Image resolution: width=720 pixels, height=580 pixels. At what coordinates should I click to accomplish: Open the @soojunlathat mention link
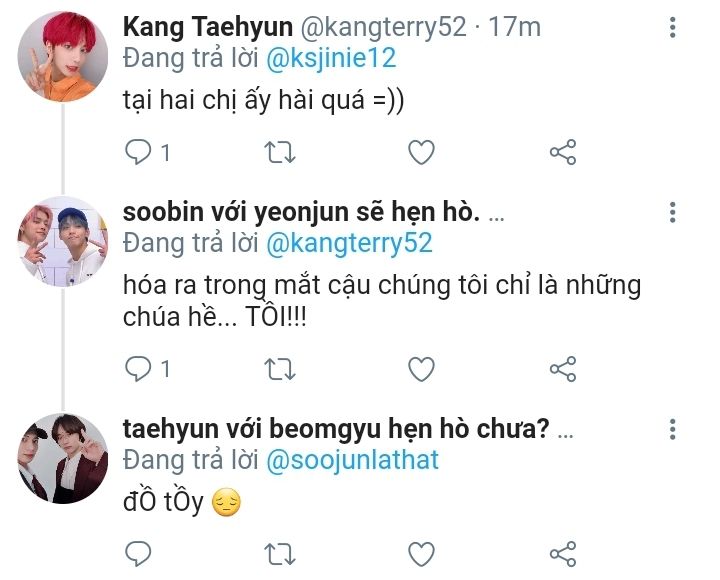pyautogui.click(x=352, y=459)
